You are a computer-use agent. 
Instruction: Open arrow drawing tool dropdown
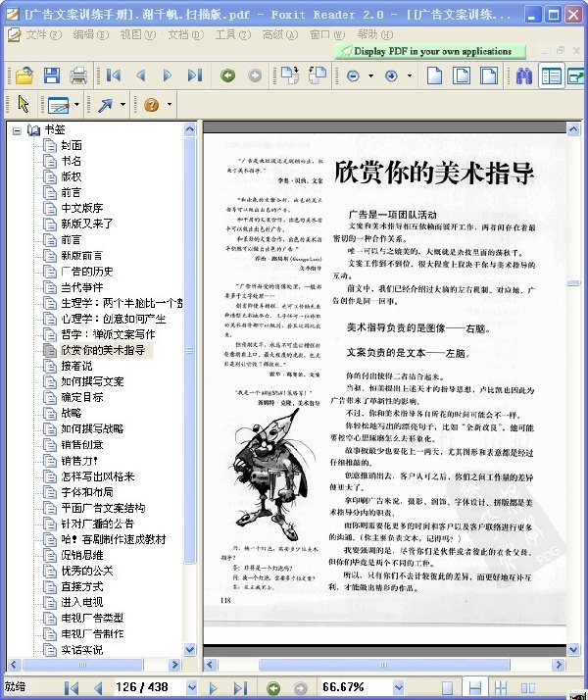[x=122, y=105]
